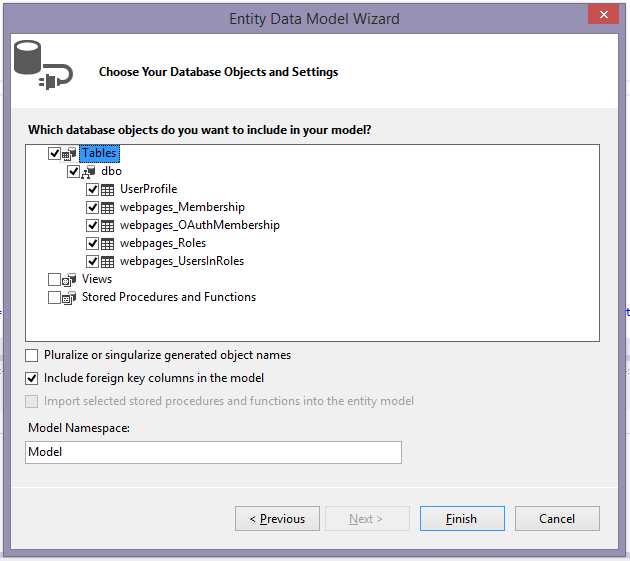This screenshot has height=561, width=630.
Task: Click the Stored Procedures and Functions icon
Action: point(69,298)
